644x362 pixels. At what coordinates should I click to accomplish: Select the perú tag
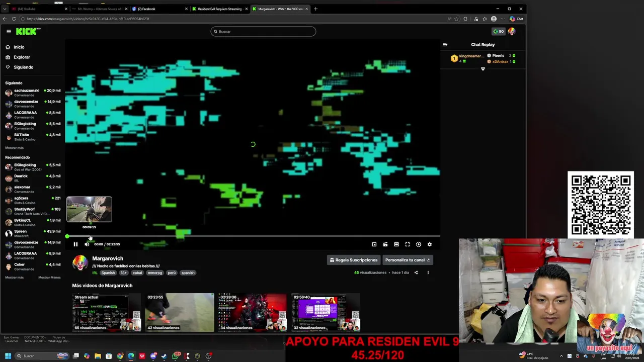pos(172,273)
